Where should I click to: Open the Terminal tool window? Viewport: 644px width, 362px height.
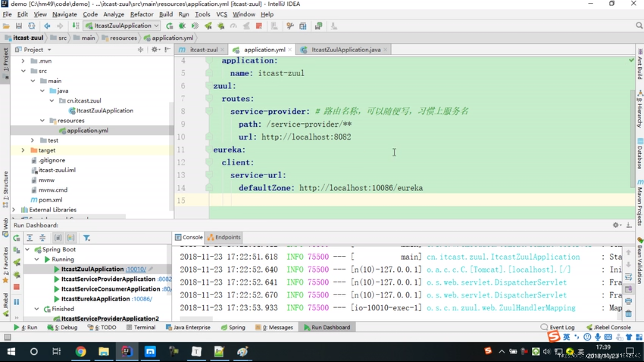point(141,327)
